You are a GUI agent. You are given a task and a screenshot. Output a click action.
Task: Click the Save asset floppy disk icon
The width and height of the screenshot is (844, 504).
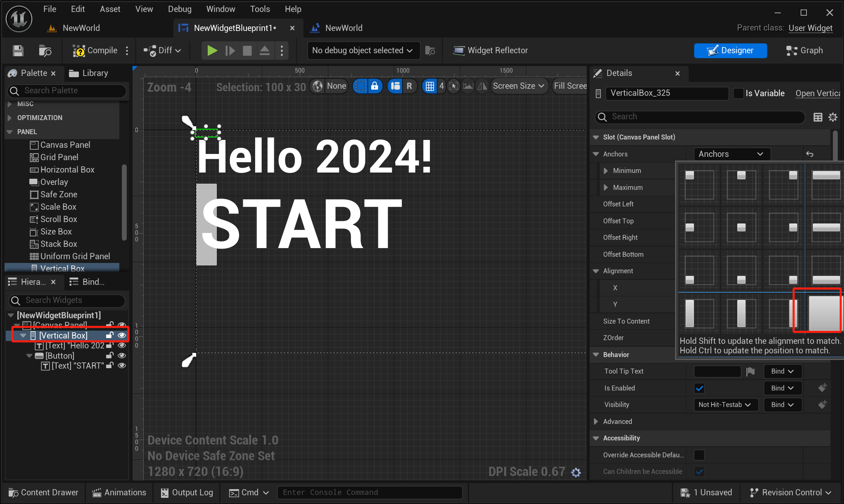click(x=18, y=50)
